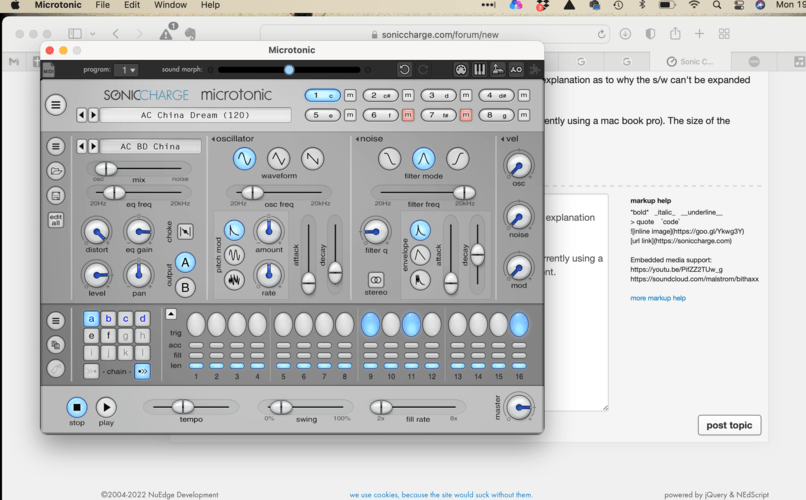
Task: Stop playback with the stop button
Action: pyautogui.click(x=77, y=408)
